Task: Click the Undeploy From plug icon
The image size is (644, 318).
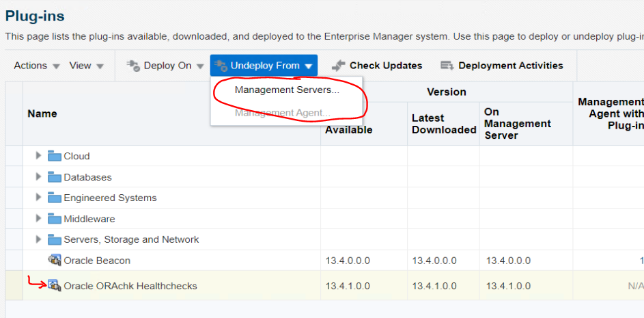Action: point(221,66)
